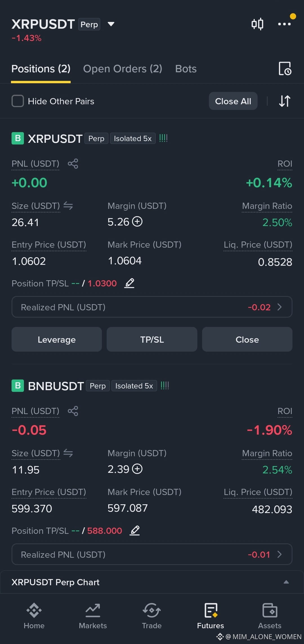Expand the XRPUSDT Perp Chart panel
The image size is (304, 644).
[x=286, y=582]
